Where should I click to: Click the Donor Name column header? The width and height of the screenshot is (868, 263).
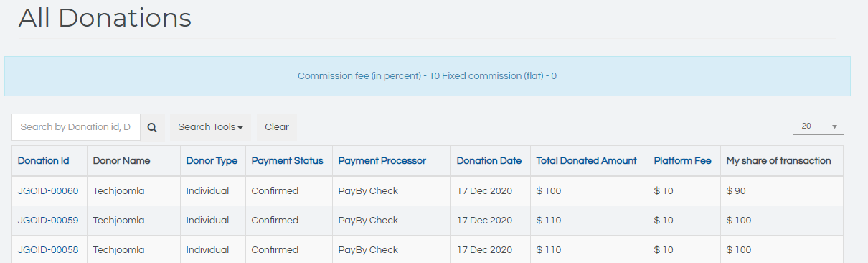pos(121,161)
